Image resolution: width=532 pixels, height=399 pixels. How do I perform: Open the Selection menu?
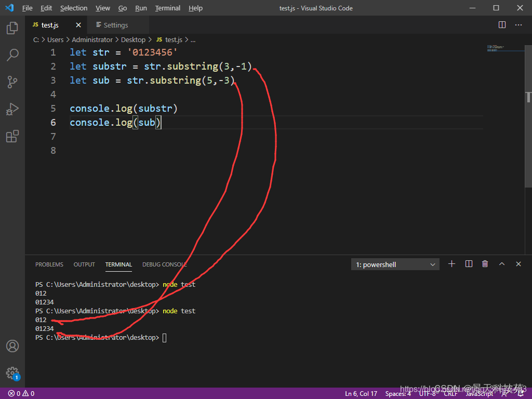[74, 8]
